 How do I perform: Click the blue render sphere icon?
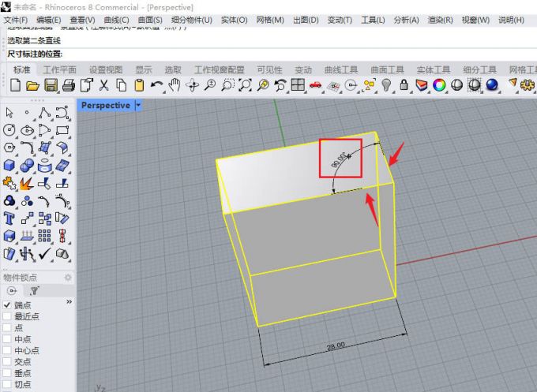pos(492,84)
